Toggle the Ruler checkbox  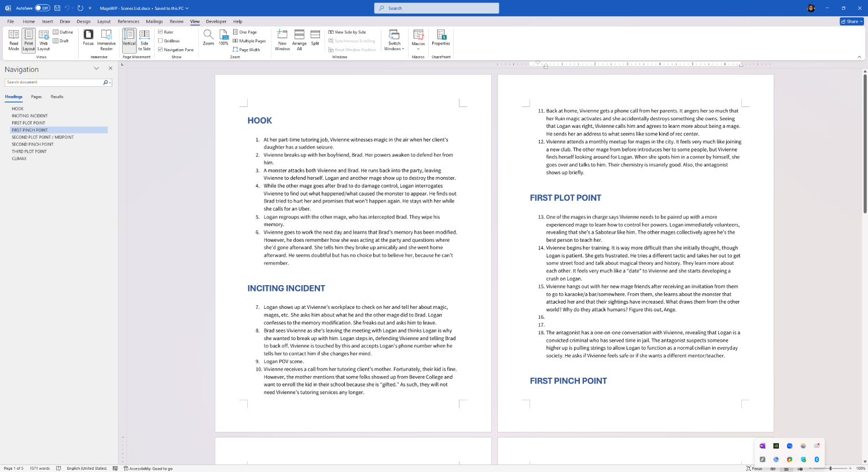click(160, 32)
